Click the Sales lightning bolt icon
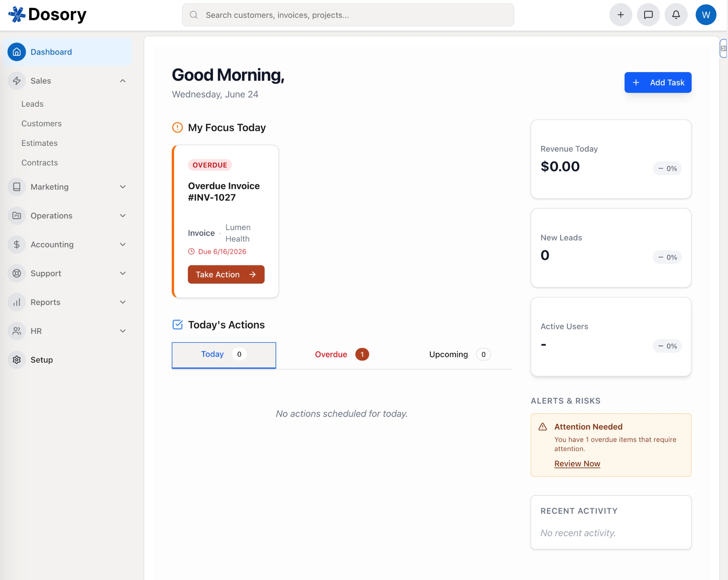This screenshot has height=580, width=728. 17,81
